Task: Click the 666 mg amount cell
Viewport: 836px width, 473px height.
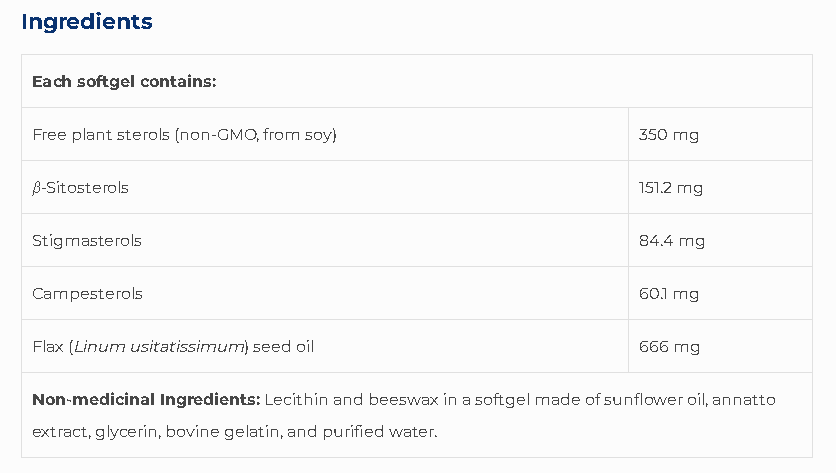Action: click(668, 346)
